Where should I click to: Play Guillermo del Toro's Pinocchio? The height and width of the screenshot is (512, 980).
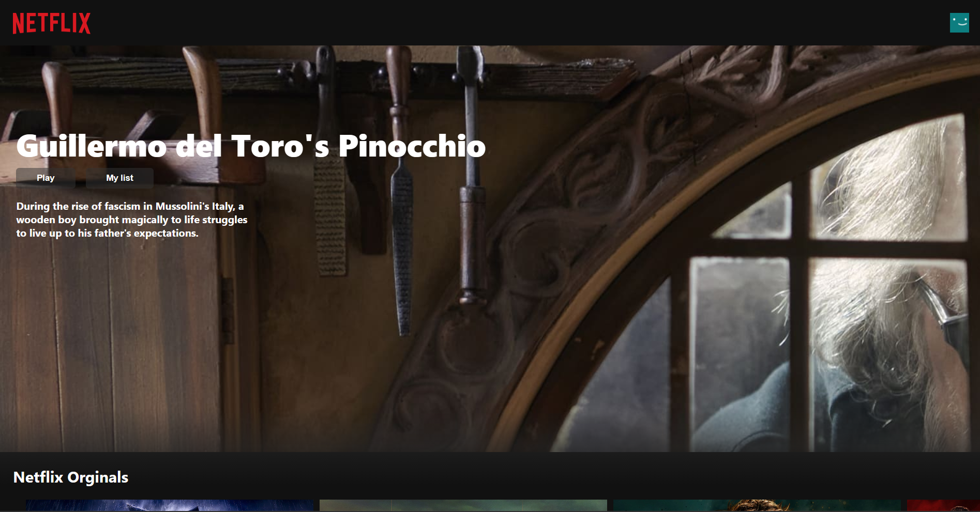coord(46,178)
